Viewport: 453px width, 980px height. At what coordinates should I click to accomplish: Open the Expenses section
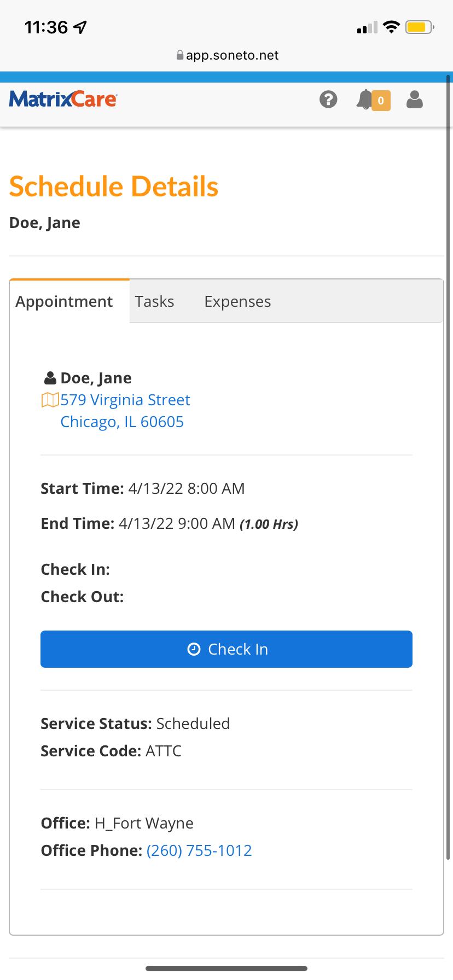coord(237,301)
